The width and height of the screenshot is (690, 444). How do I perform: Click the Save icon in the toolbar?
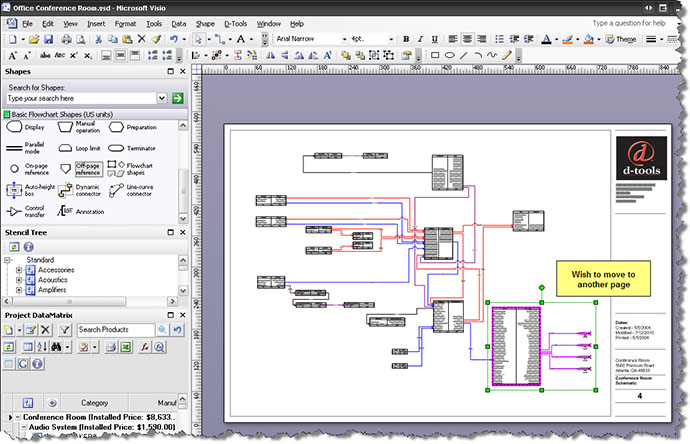coord(48,39)
